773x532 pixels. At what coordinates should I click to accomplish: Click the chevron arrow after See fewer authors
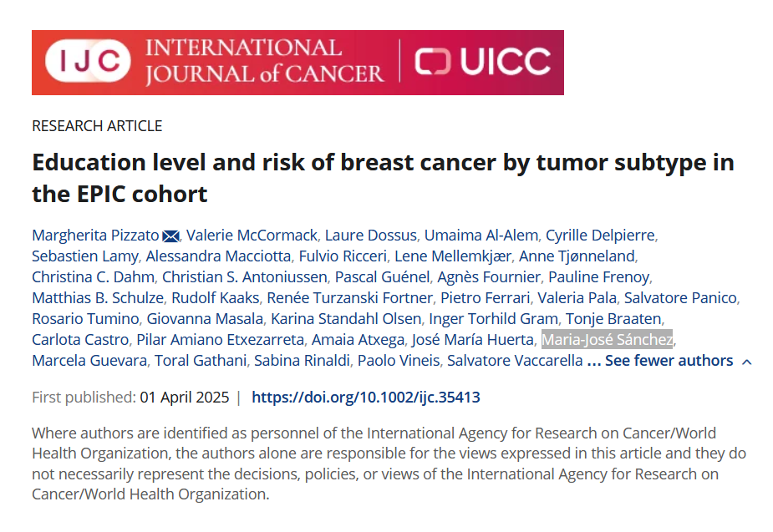[x=747, y=362]
